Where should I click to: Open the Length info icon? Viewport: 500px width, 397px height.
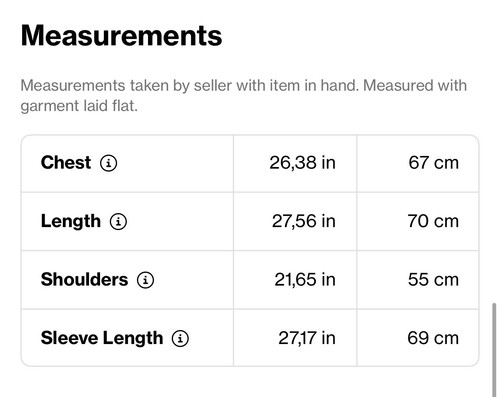tap(118, 222)
